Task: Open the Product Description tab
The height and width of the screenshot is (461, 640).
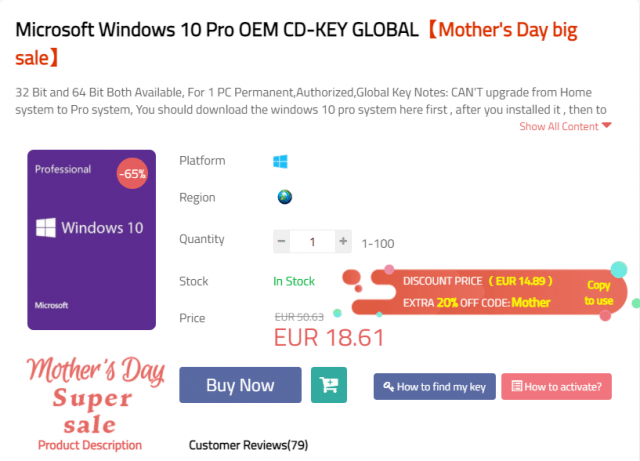Action: pos(89,445)
